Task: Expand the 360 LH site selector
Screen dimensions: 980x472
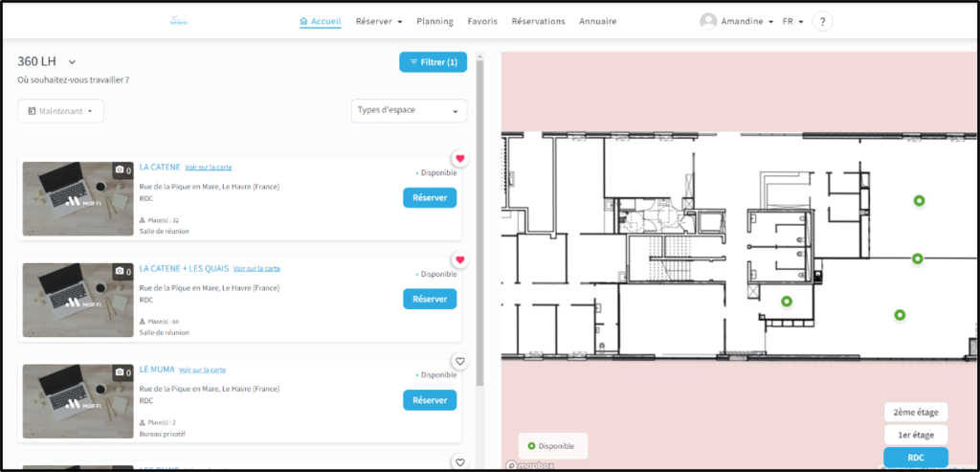Action: coord(72,62)
